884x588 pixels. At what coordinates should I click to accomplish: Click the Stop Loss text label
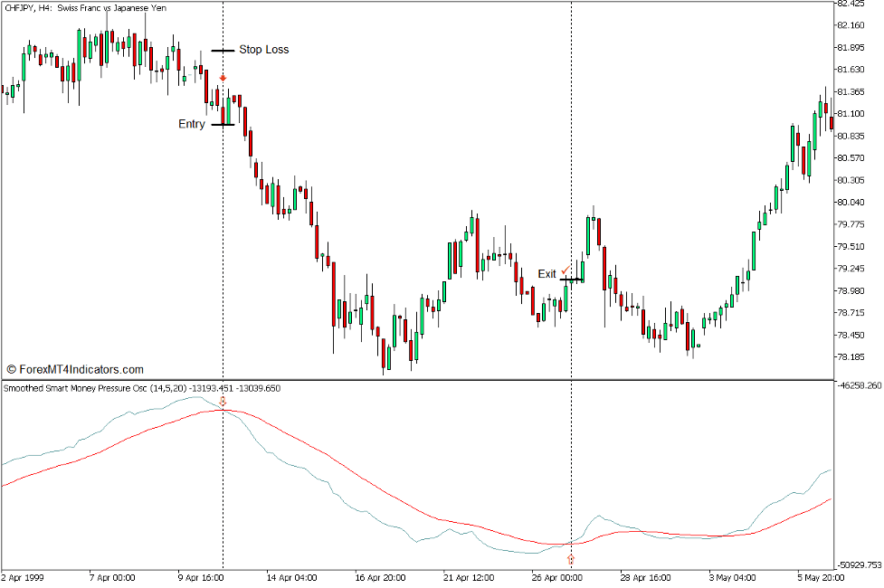(264, 50)
